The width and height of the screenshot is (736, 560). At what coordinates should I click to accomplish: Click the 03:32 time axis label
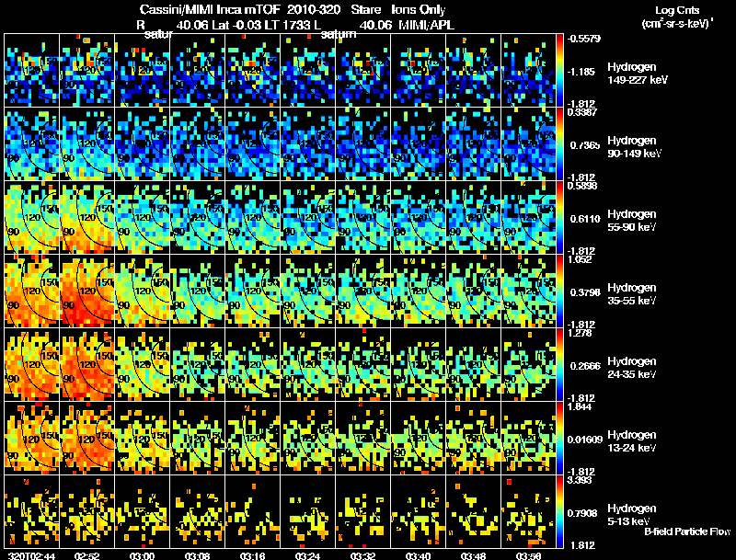[x=362, y=556]
